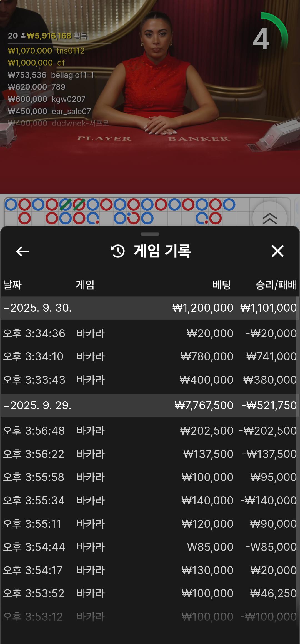
Task: Open the 오후 3:34:10 baccarat record
Action: click(x=150, y=356)
